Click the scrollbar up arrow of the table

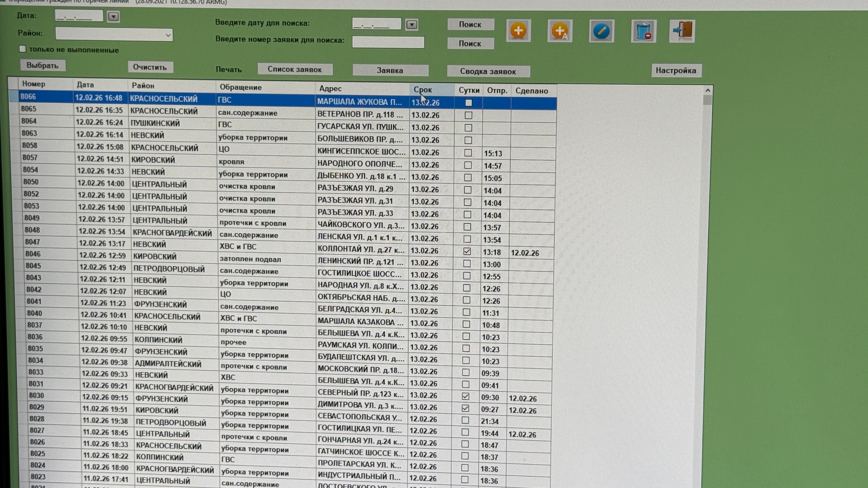(x=708, y=90)
